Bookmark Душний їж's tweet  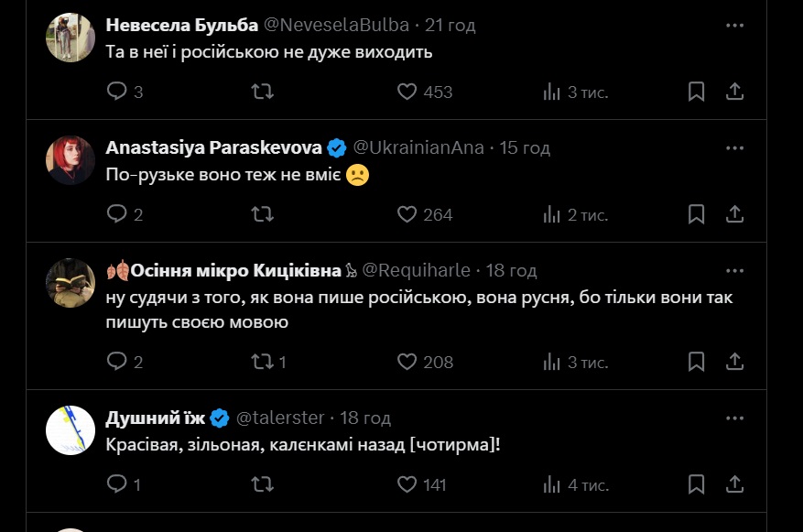696,484
